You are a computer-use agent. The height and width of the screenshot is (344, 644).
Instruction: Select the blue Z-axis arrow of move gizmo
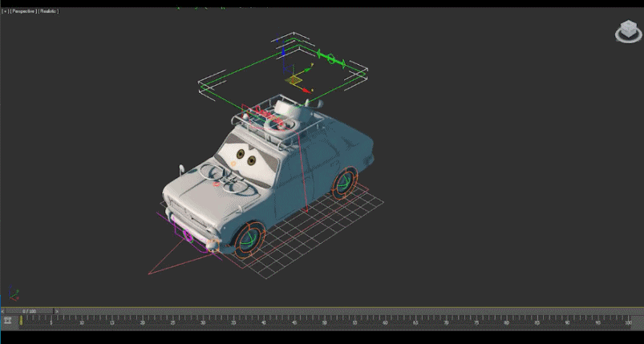tap(283, 53)
